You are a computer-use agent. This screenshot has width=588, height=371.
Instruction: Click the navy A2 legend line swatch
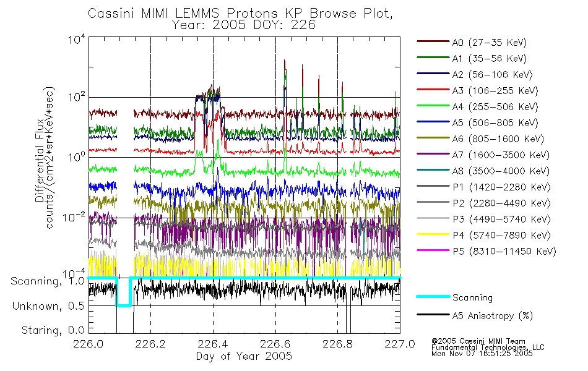(433, 74)
